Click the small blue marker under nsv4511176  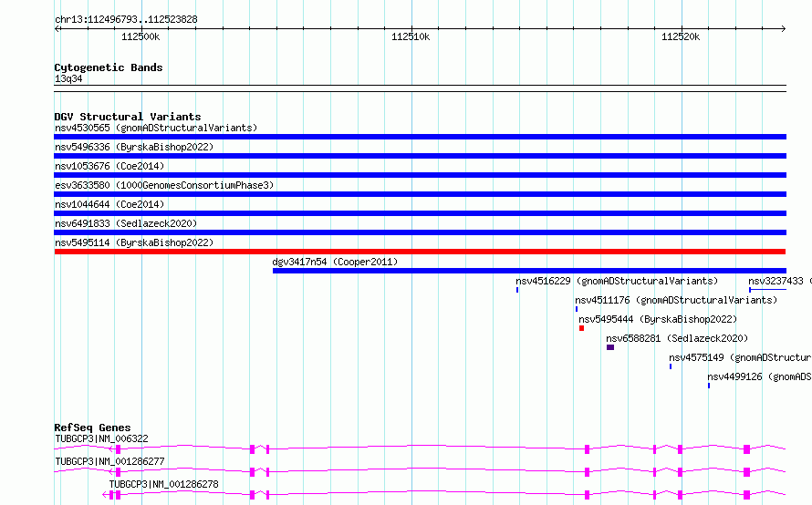point(577,309)
